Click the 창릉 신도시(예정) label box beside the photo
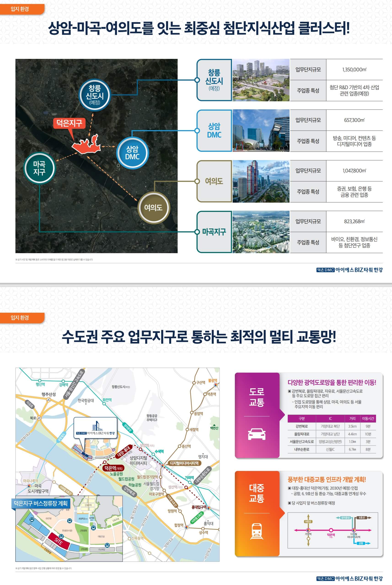Screen dimensions: 392x585 click(x=214, y=80)
